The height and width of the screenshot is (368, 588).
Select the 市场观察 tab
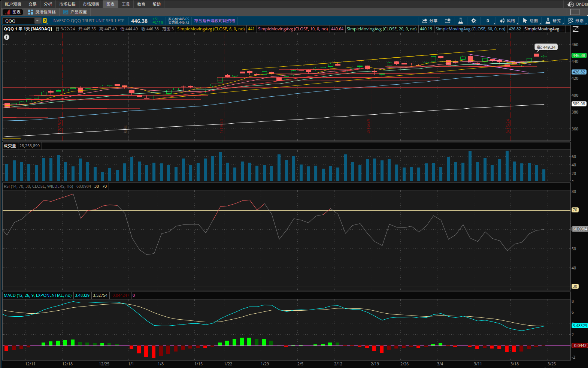(x=91, y=4)
